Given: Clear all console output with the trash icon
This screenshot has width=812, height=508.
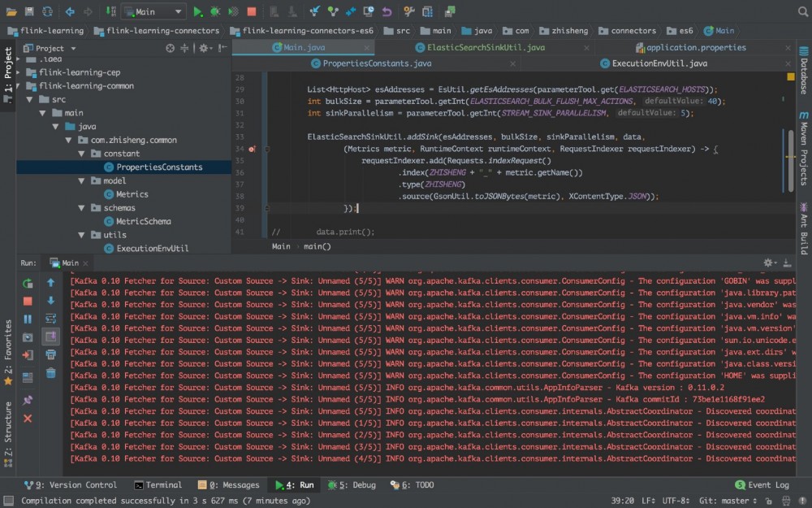Looking at the screenshot, I should pyautogui.click(x=50, y=373).
